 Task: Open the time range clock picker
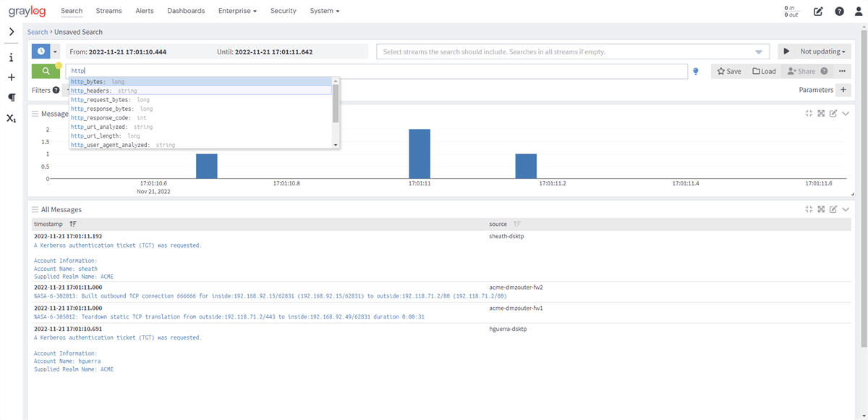41,51
